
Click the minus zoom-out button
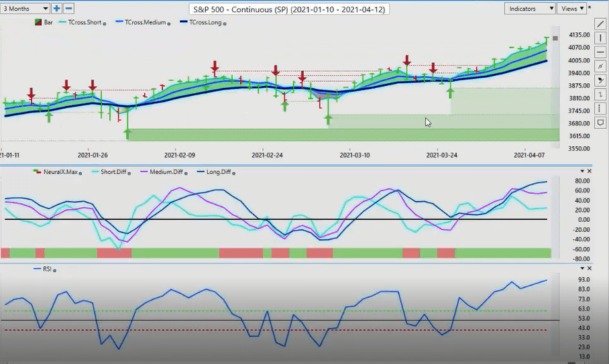pos(68,8)
